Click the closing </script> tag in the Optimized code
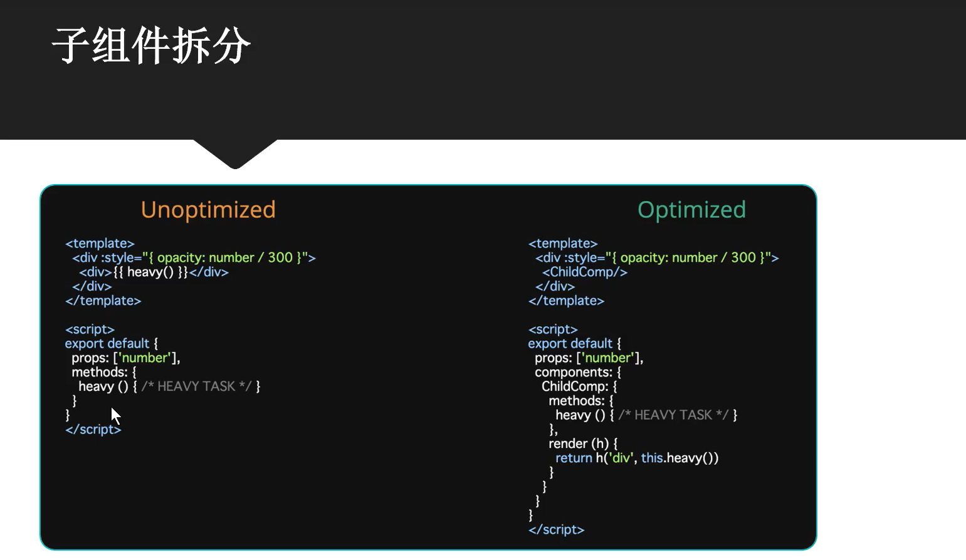Image resolution: width=966 pixels, height=560 pixels. pyautogui.click(x=556, y=529)
